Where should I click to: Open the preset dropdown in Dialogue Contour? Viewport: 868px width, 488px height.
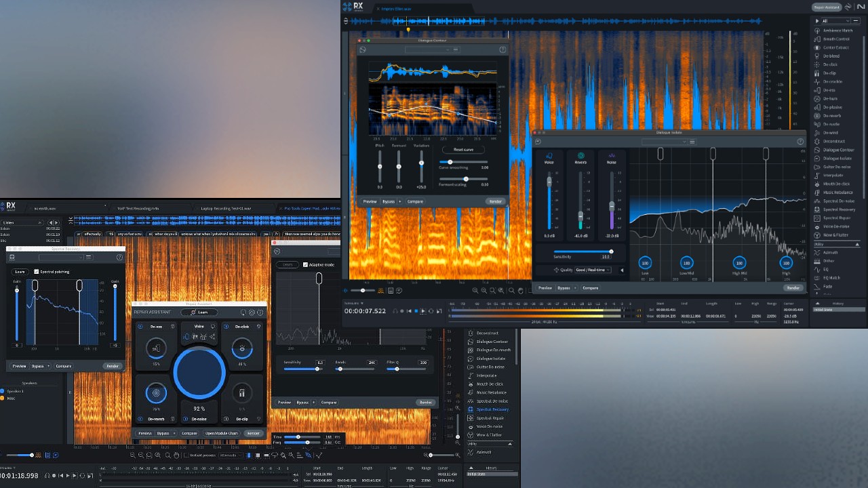pos(427,49)
